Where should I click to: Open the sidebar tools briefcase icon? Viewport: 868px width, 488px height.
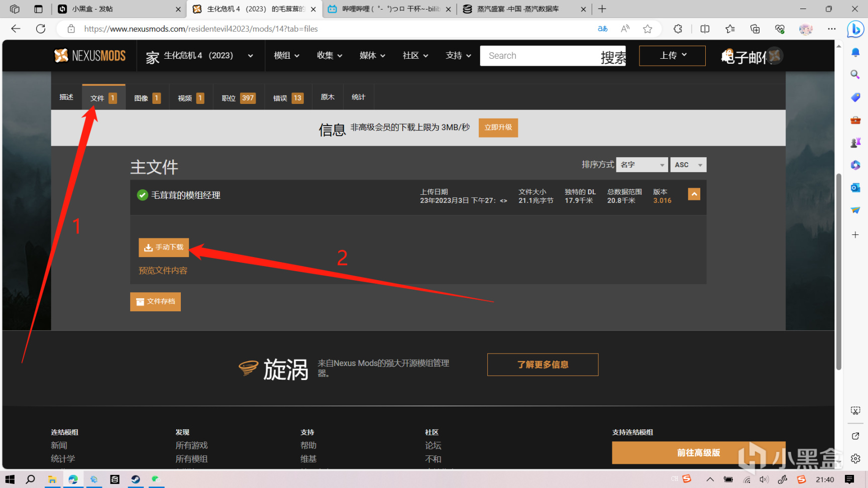tap(855, 120)
